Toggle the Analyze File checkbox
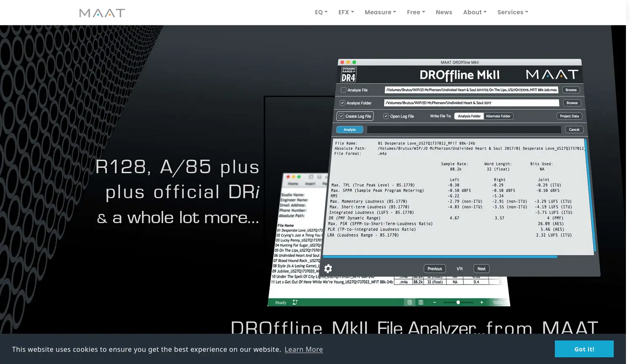The height and width of the screenshot is (364, 631). [344, 90]
